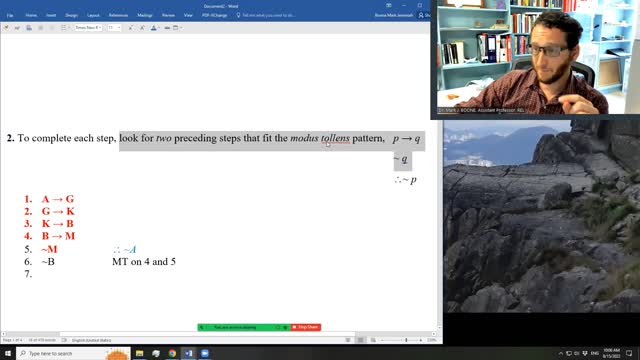Image resolution: width=640 pixels, height=360 pixels.
Task: Click the save icon in the toolbar
Action: pos(29,28)
